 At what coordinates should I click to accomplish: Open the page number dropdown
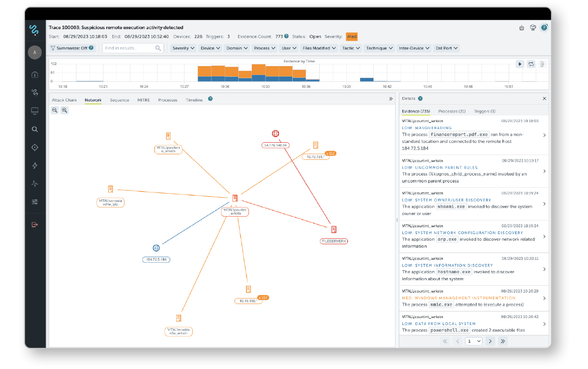(x=473, y=341)
